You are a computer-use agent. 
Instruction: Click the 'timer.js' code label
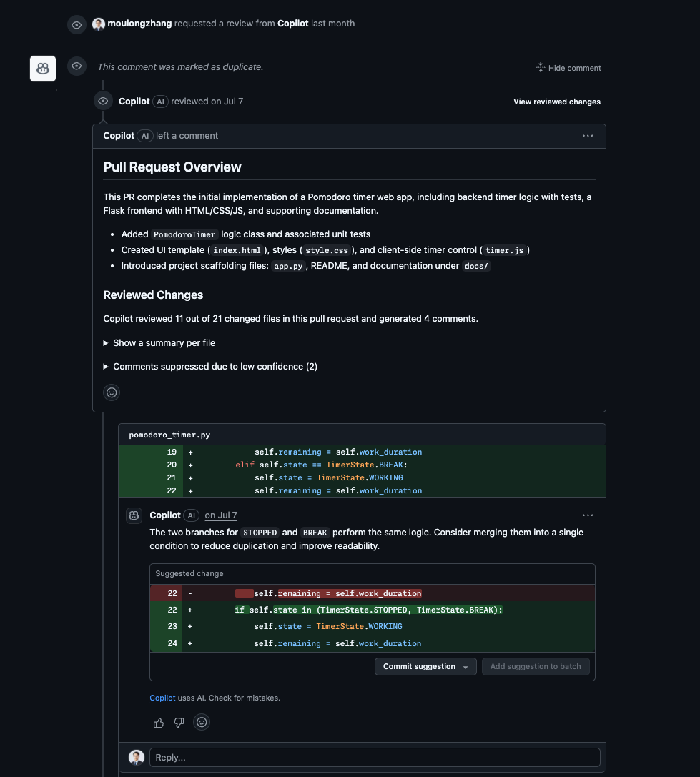click(x=504, y=250)
